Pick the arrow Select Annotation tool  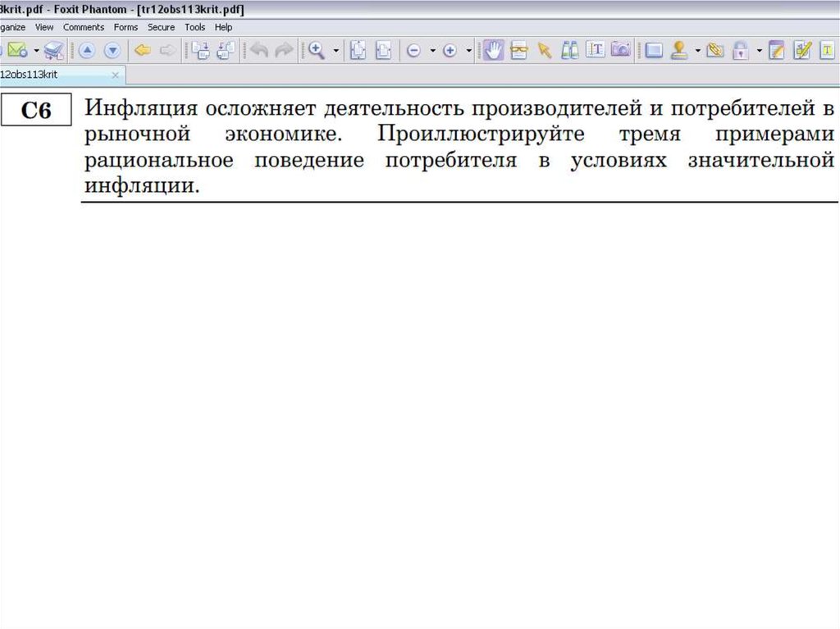click(544, 51)
